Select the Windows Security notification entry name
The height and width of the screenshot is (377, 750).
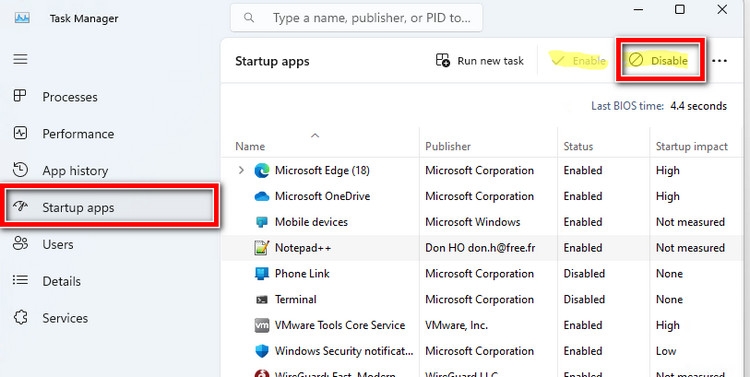[344, 351]
